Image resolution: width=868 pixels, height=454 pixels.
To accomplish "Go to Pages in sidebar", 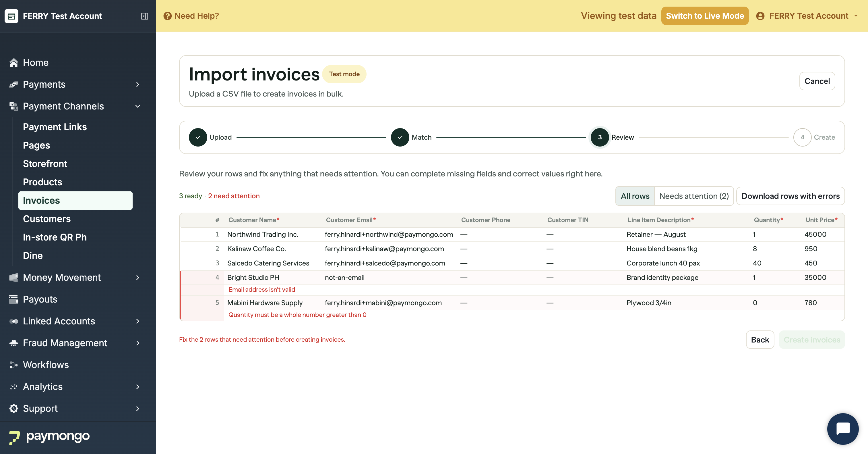I will (x=36, y=145).
